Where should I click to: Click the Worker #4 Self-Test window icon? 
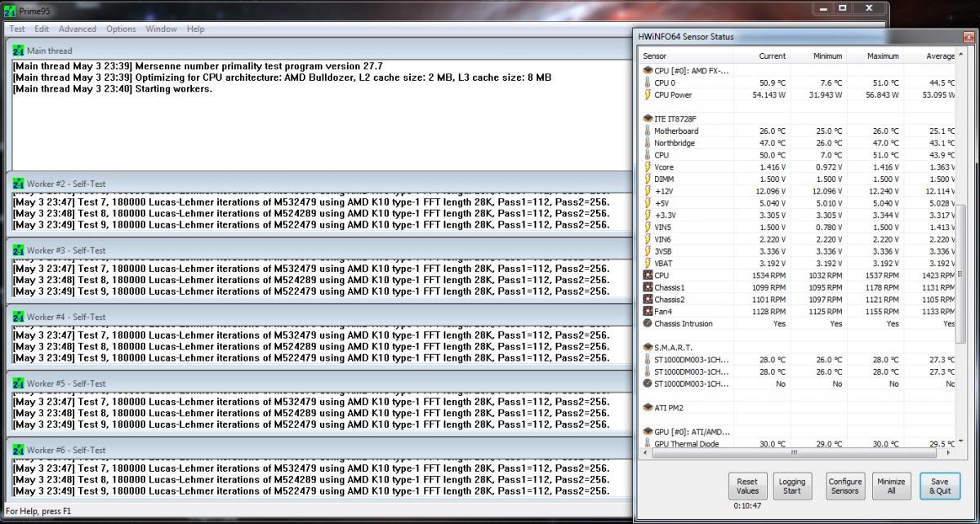point(19,317)
